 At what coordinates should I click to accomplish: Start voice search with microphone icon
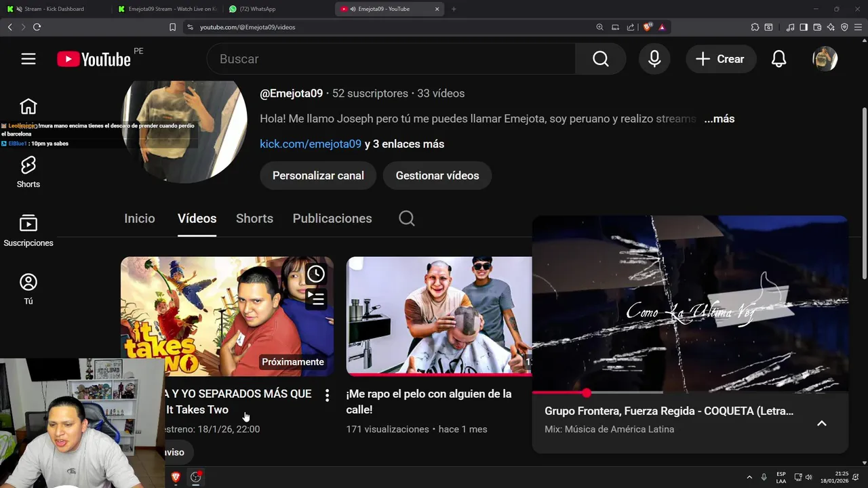pyautogui.click(x=654, y=59)
